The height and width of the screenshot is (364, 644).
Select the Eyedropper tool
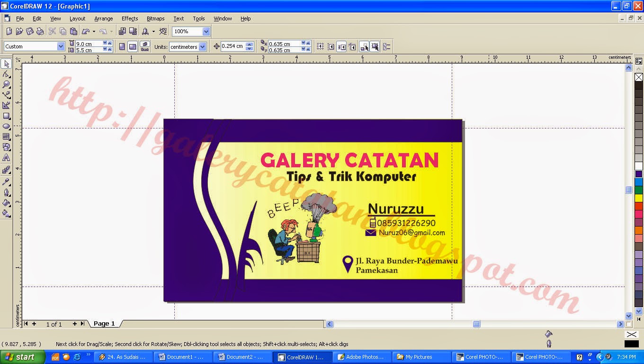click(x=6, y=182)
